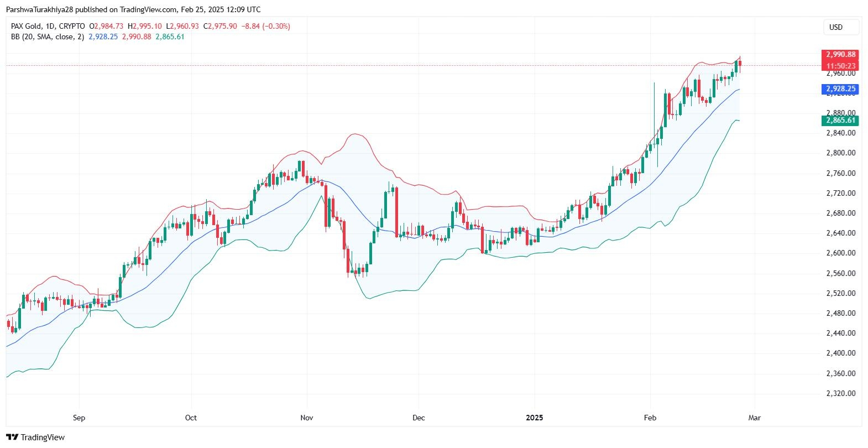Open the USD currency selector
Image resolution: width=868 pixels, height=448 pixels.
pyautogui.click(x=835, y=27)
